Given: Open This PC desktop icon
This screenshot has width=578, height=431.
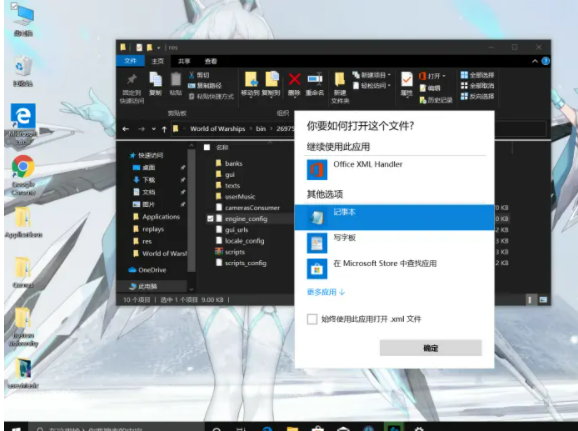Looking at the screenshot, I should pos(23,20).
